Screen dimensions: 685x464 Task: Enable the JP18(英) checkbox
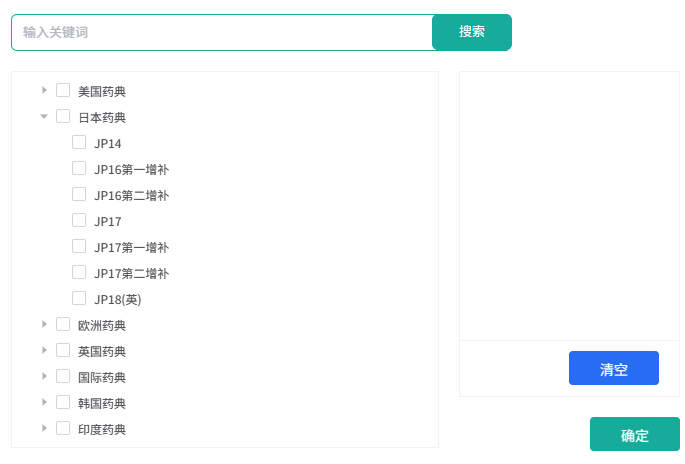(x=79, y=298)
